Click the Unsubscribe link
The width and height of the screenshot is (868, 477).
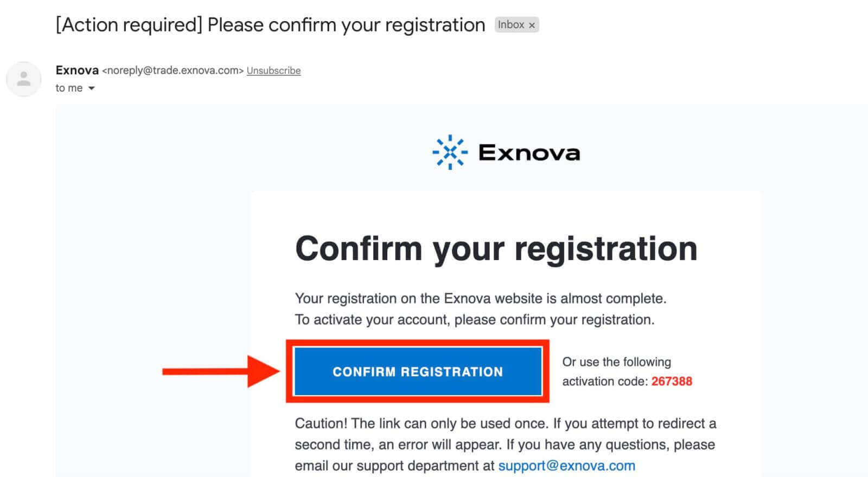[273, 70]
